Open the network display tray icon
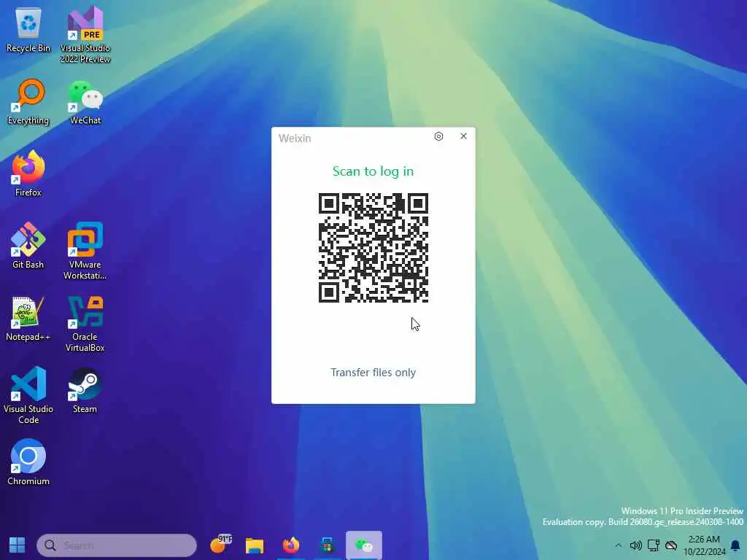Image resolution: width=747 pixels, height=560 pixels. [x=653, y=545]
